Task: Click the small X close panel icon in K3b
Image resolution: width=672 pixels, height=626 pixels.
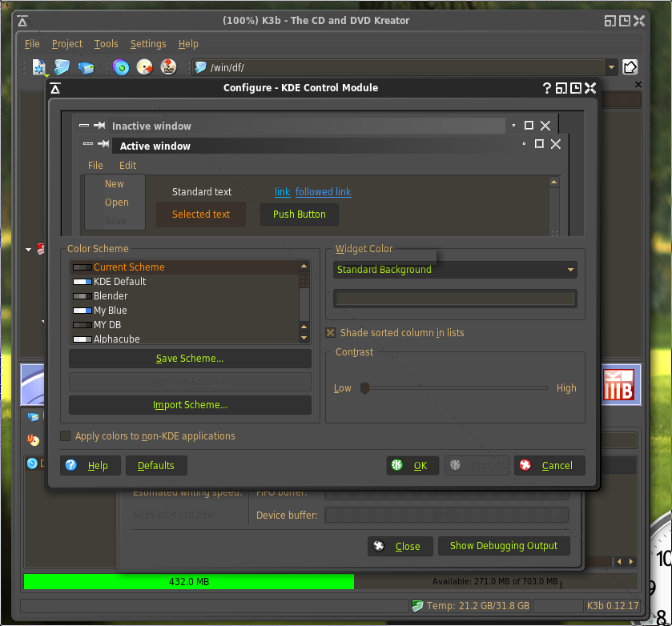Action: click(638, 84)
